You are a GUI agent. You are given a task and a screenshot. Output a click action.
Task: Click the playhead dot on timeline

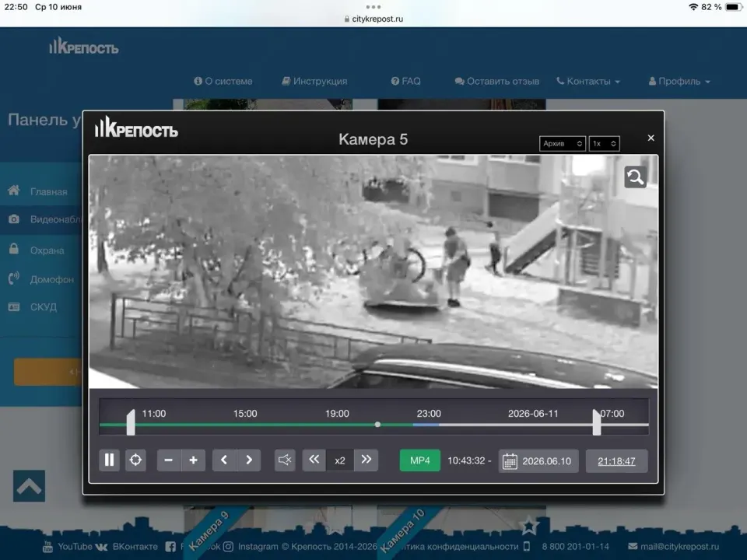(x=377, y=425)
